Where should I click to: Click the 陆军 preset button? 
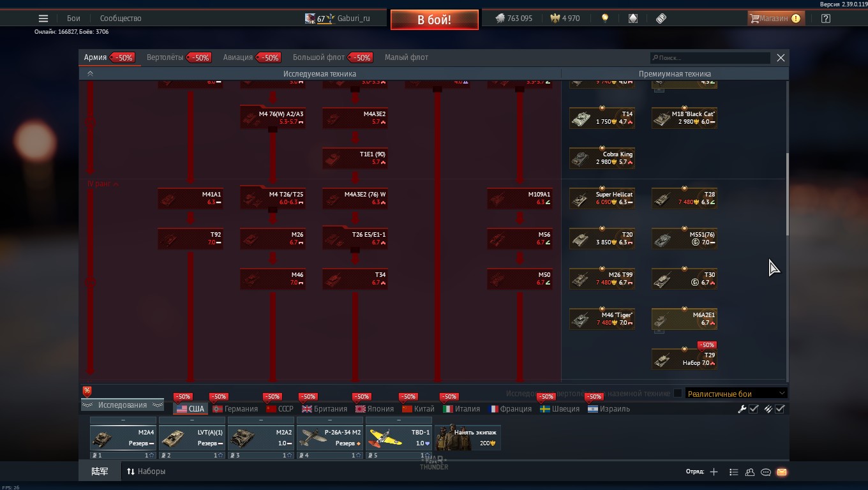(100, 471)
